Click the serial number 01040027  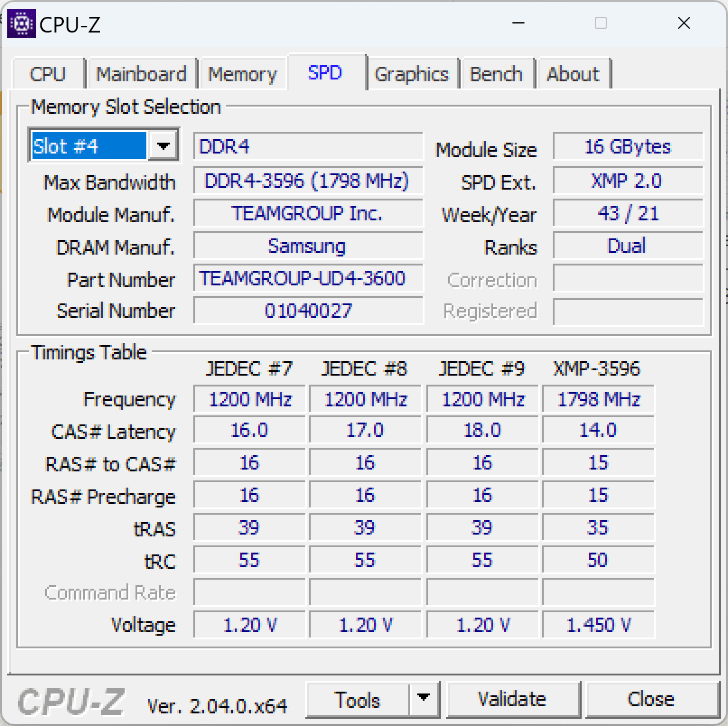coord(308,311)
